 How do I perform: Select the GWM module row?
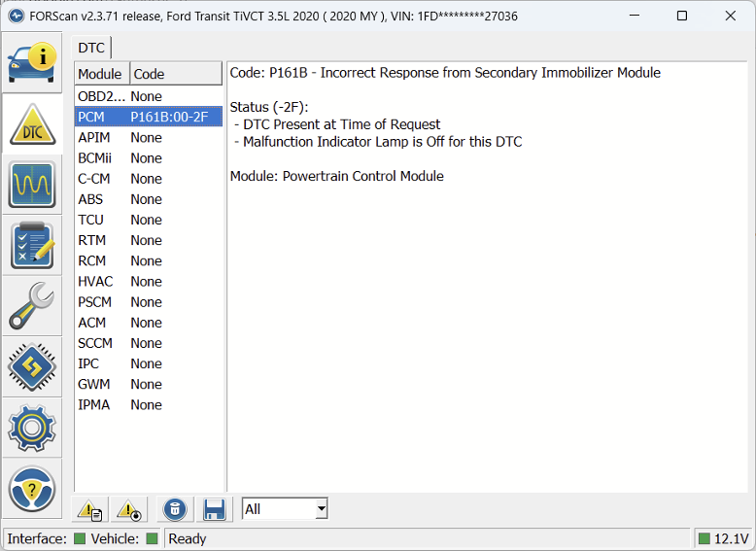point(149,384)
